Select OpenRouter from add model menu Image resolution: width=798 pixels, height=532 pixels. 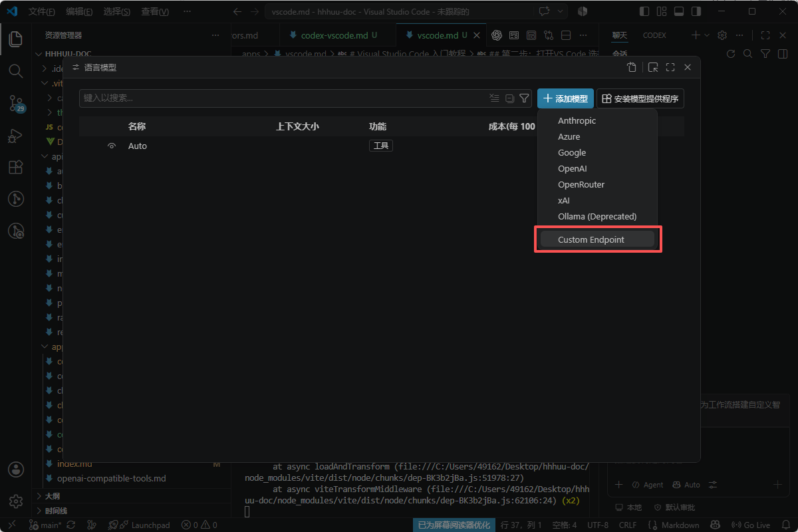point(597,184)
